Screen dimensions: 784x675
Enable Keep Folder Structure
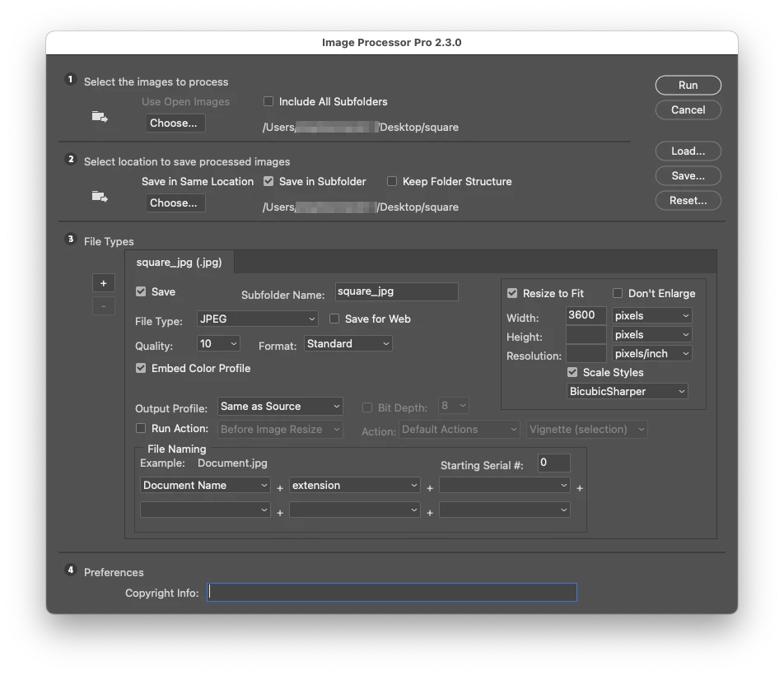coord(392,181)
